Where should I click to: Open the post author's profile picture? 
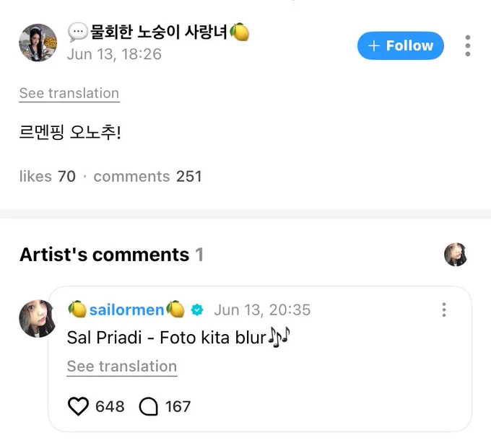tap(38, 43)
